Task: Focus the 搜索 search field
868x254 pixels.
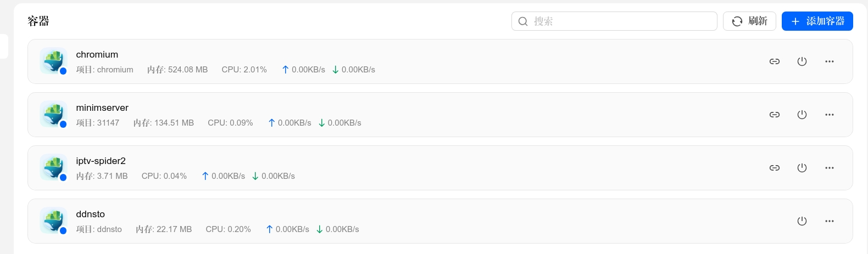Action: click(x=614, y=21)
